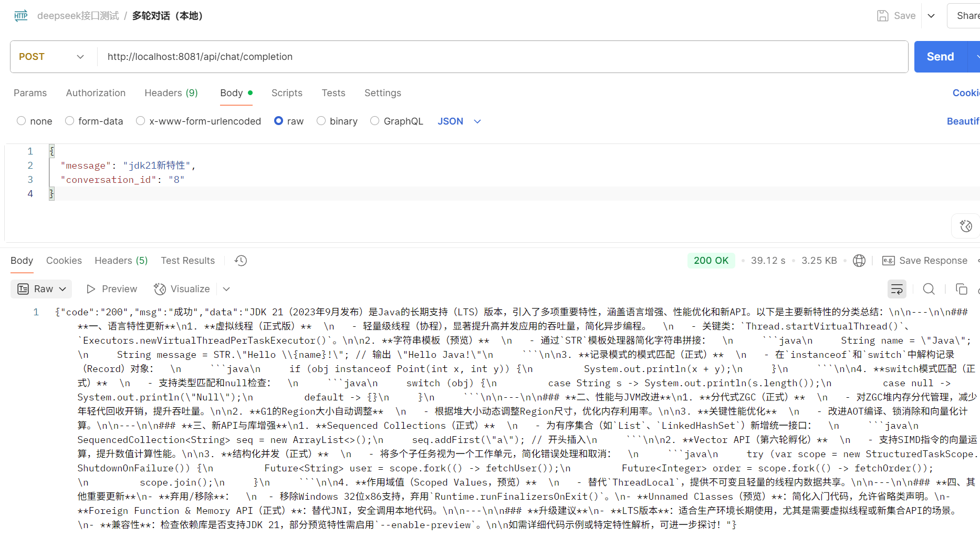Select the raw radio button
Viewport: 980px width, 557px height.
coord(278,121)
